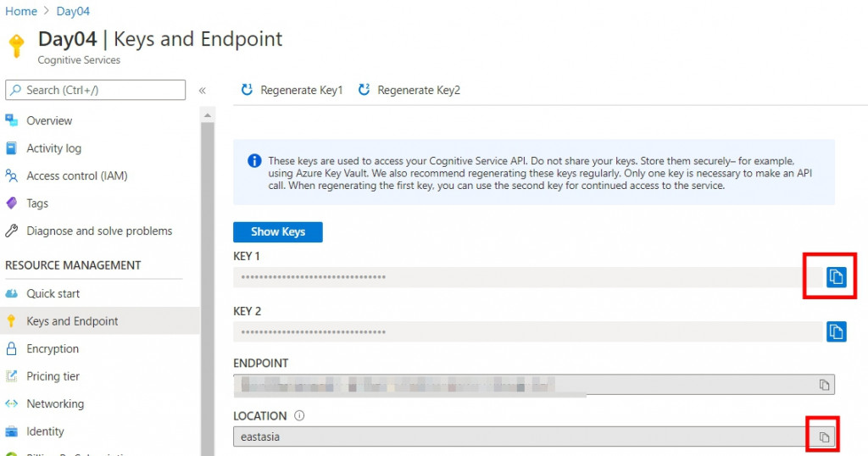Click the KEY 1 masked field

click(529, 277)
